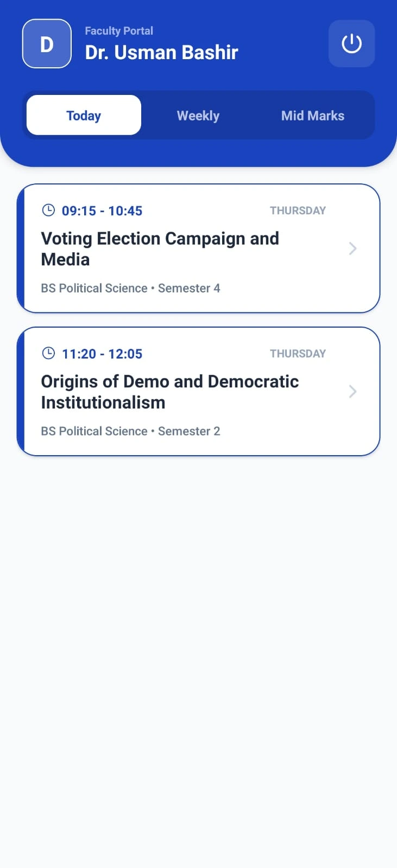
Task: Expand chevron on Voting Election Campaign card
Action: 352,248
